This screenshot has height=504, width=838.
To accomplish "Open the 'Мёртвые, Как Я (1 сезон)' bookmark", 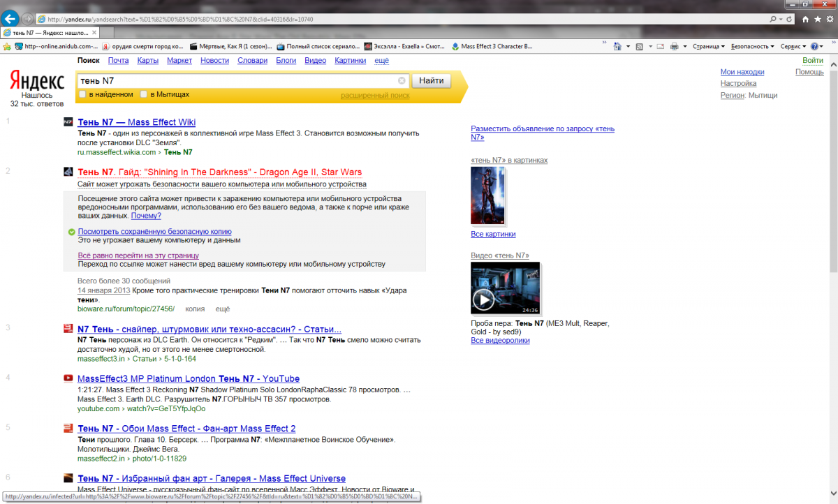I will (230, 47).
